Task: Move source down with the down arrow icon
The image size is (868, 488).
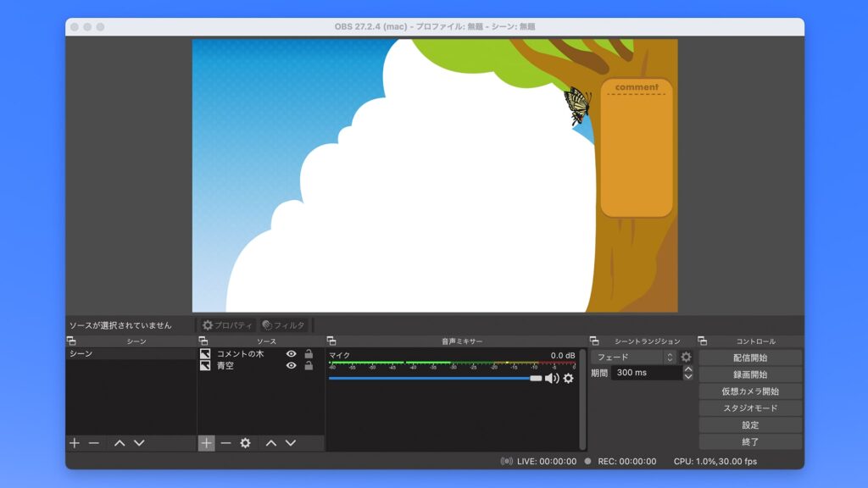Action: 289,442
